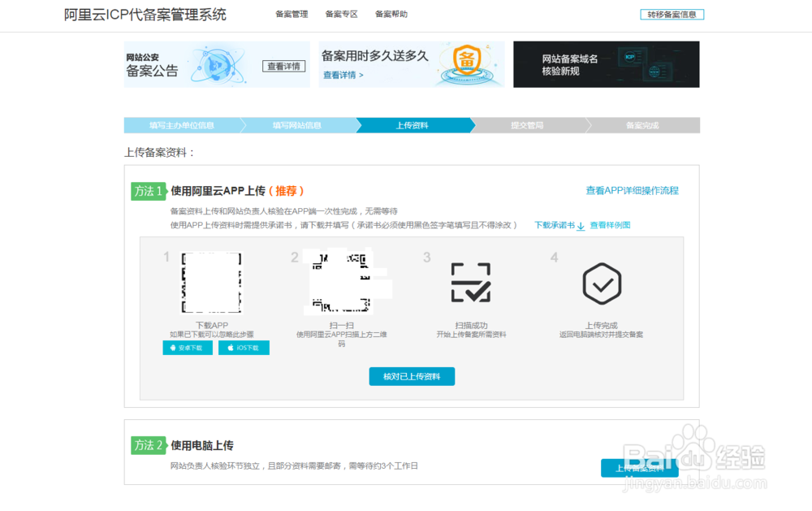812x511 pixels.
Task: Click the Android icon in 安卓下载
Action: pyautogui.click(x=173, y=348)
